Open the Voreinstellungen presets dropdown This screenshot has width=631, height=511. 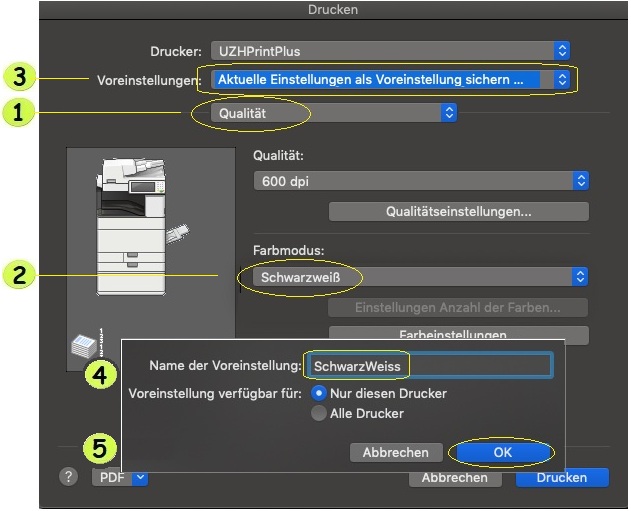pyautogui.click(x=390, y=79)
